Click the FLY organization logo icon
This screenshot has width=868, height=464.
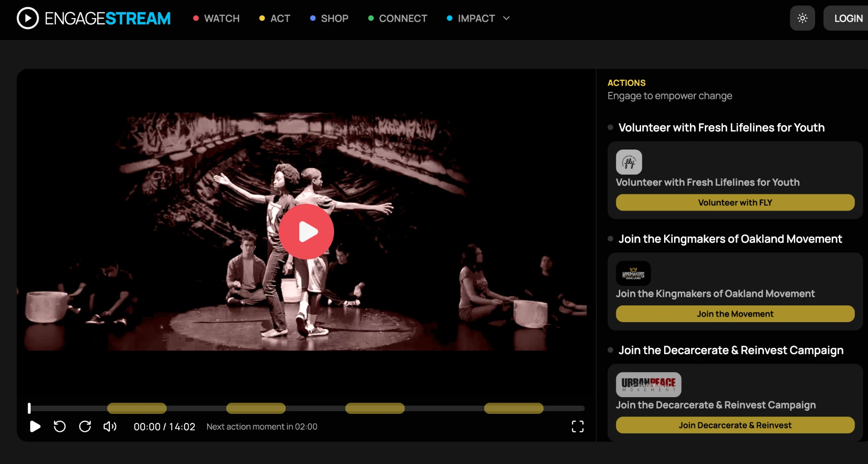[x=629, y=162]
